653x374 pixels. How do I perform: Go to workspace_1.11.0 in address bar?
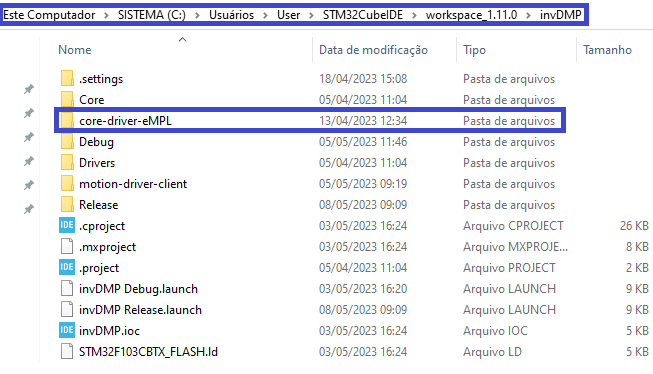tap(471, 15)
